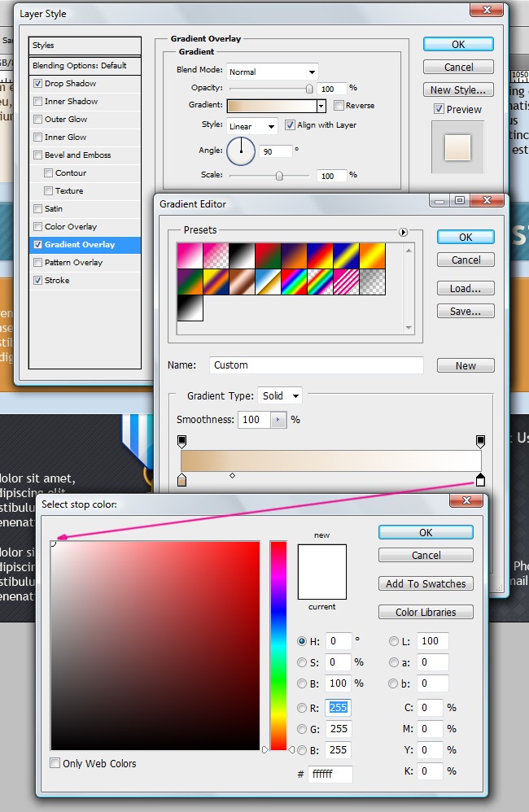
Task: Open the Gradient Type Solid dropdown
Action: point(279,396)
